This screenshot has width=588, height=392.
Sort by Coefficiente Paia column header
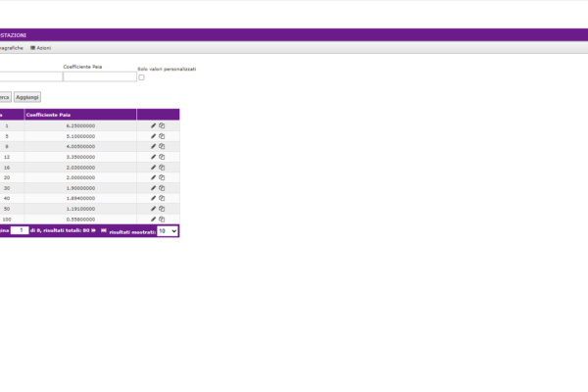point(49,115)
